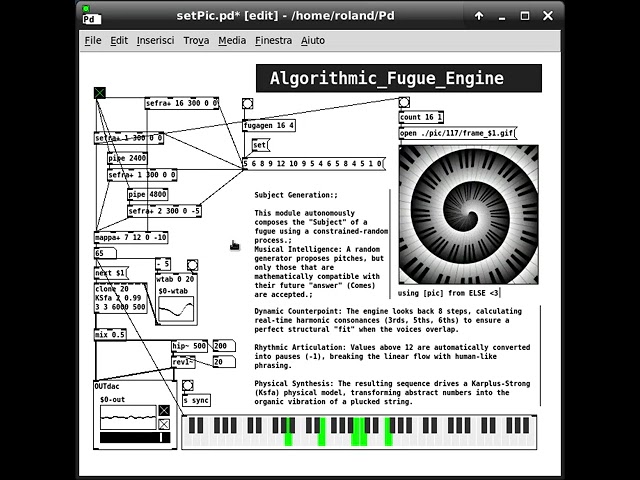Toggle the light X toggle inside OUTdac
The width and height of the screenshot is (640, 480).
tap(164, 424)
